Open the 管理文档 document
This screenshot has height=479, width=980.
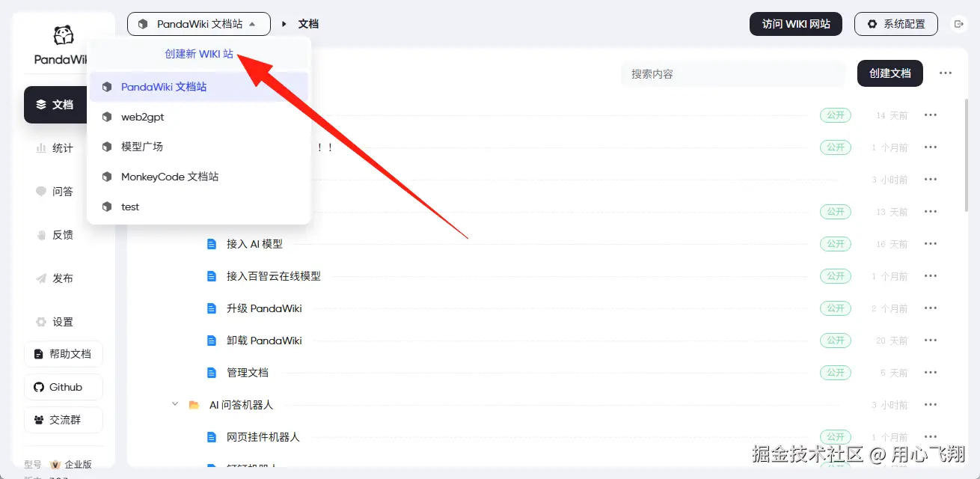(x=248, y=373)
